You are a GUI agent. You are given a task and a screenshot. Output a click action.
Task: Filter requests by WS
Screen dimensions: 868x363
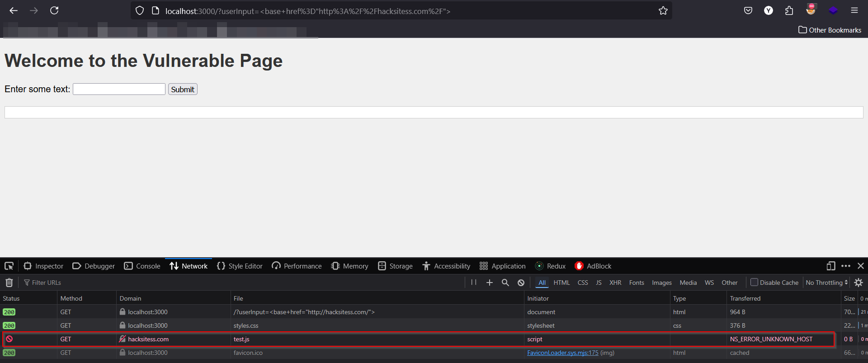709,283
